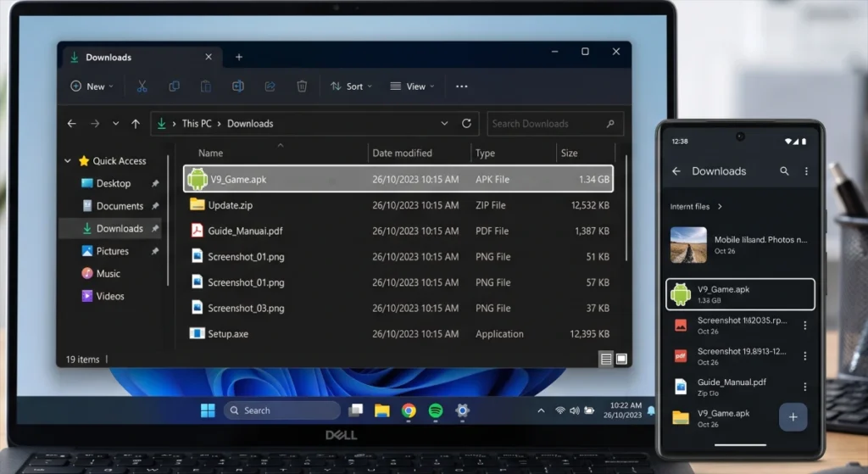This screenshot has height=474, width=868.
Task: Select the Update.zip file row
Action: coord(398,205)
